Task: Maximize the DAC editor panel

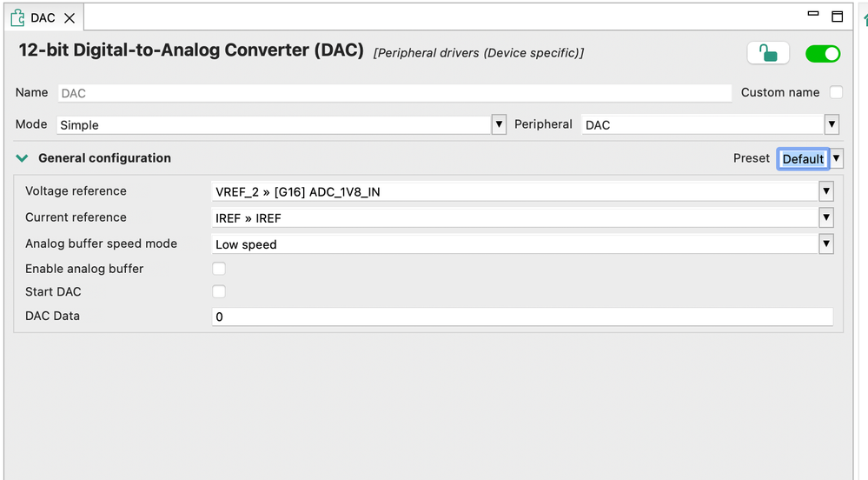Action: click(838, 17)
